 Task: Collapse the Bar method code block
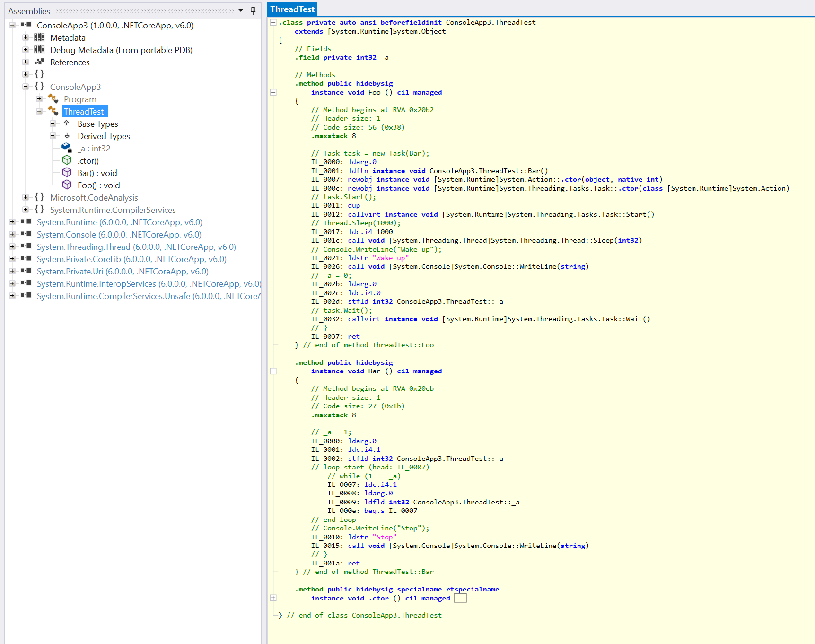[273, 371]
